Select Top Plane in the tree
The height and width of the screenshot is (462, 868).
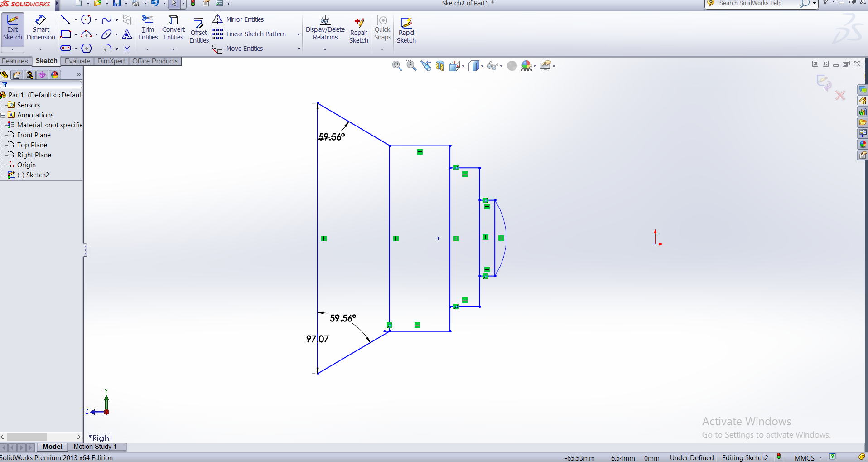click(x=32, y=145)
